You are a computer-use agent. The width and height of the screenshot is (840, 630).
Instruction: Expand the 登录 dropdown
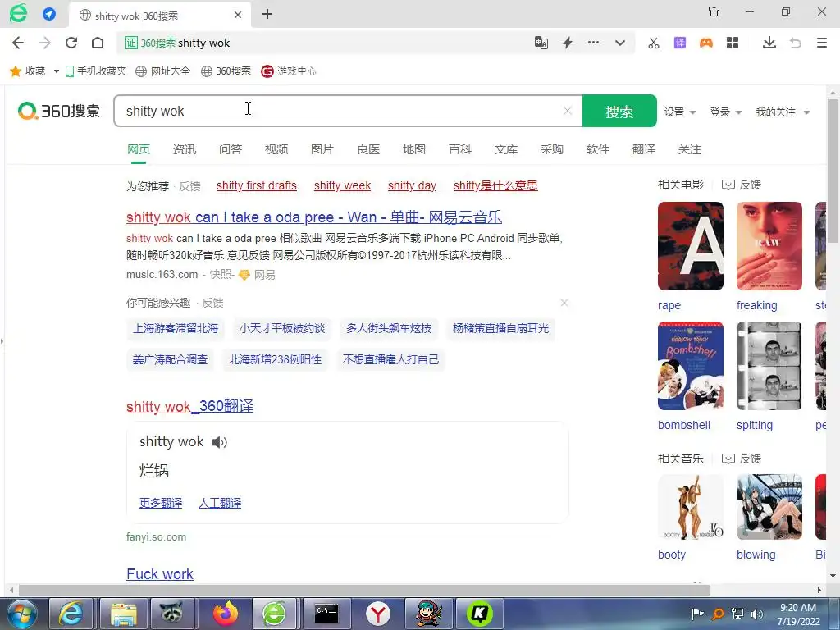click(725, 112)
